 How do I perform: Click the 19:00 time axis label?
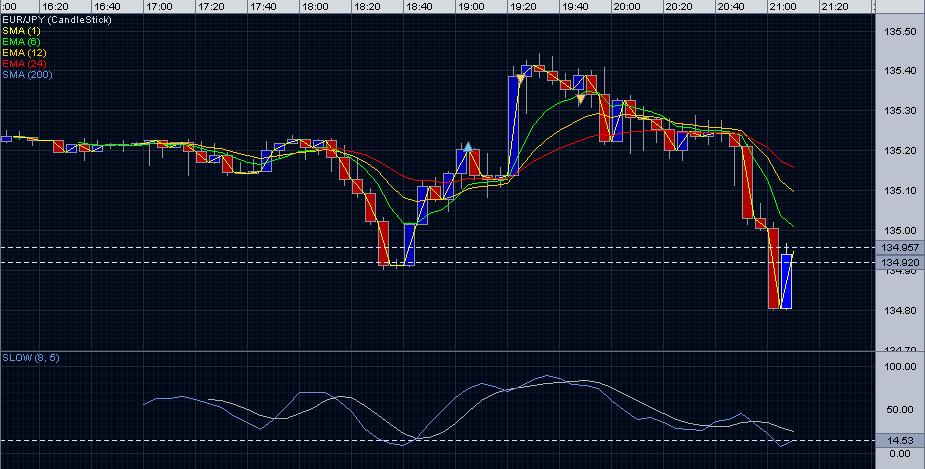pyautogui.click(x=471, y=6)
